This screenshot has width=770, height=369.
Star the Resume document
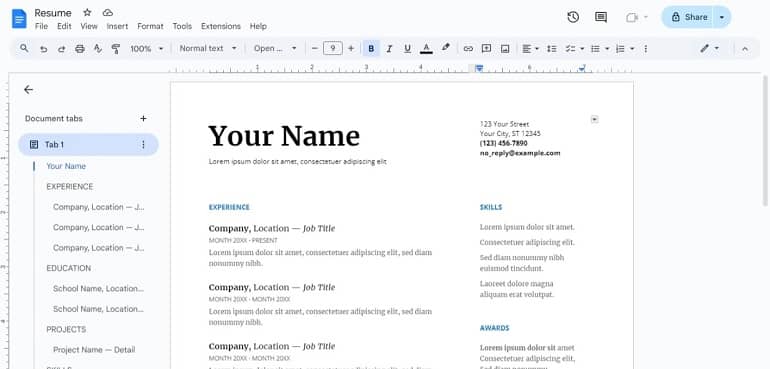87,13
